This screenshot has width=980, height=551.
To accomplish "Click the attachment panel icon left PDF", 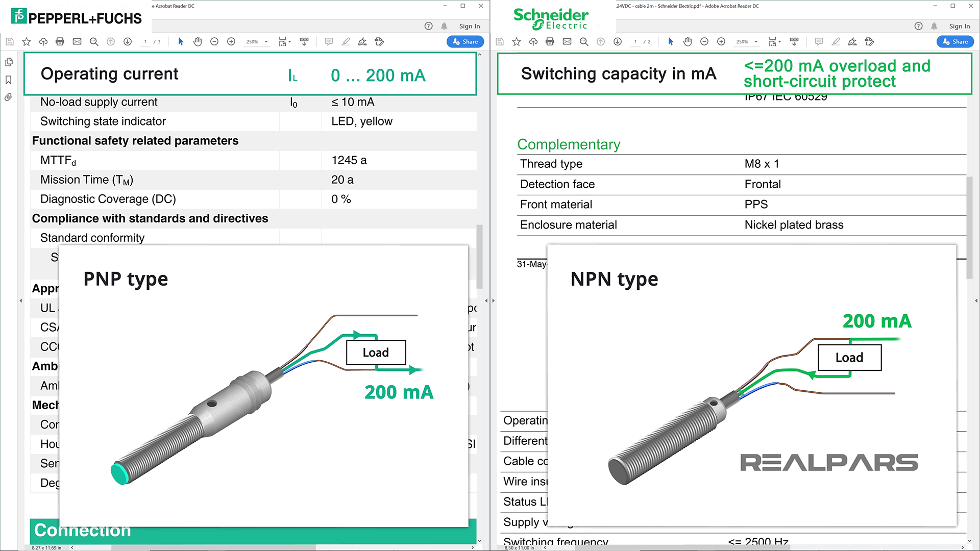I will coord(9,96).
